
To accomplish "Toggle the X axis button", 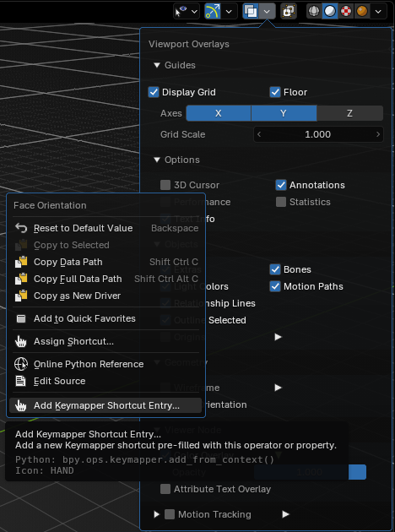I will (219, 113).
